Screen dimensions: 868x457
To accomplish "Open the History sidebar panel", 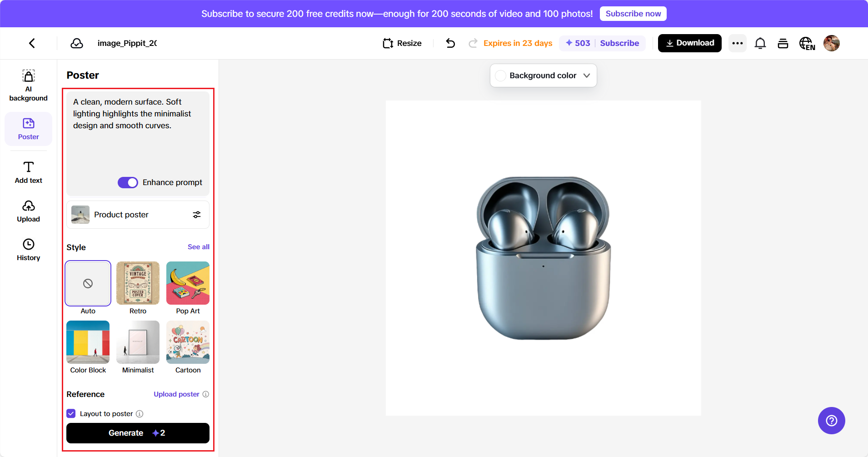I will (28, 250).
